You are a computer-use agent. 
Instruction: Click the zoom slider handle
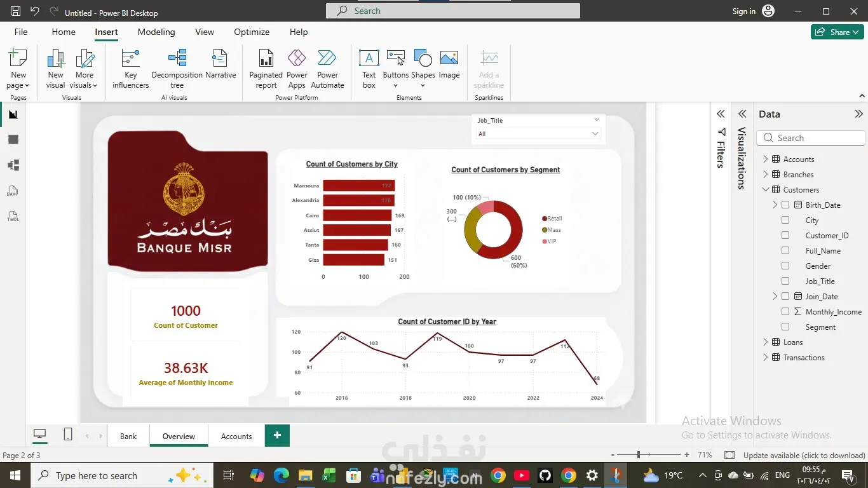click(639, 455)
